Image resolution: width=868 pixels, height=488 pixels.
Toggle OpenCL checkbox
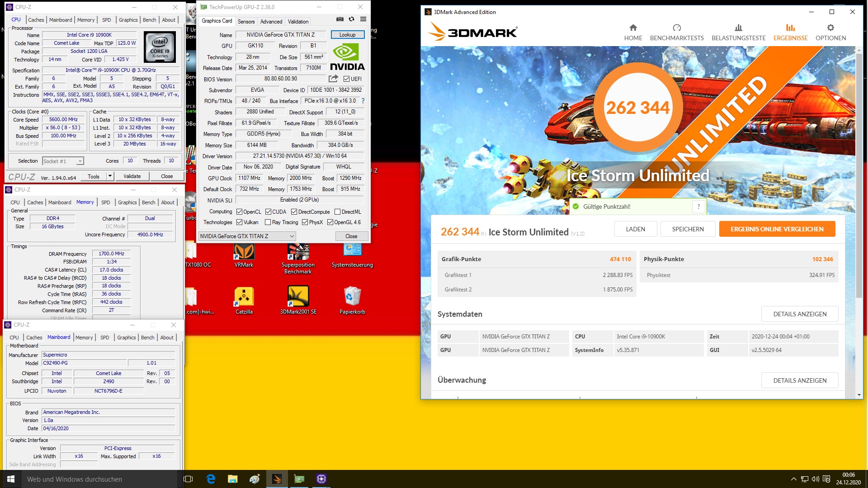(x=239, y=212)
